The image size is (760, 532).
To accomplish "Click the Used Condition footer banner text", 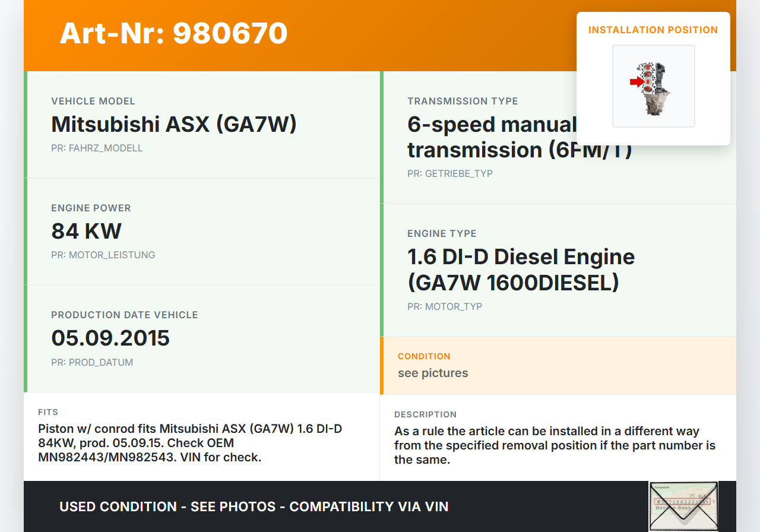I will (x=254, y=506).
